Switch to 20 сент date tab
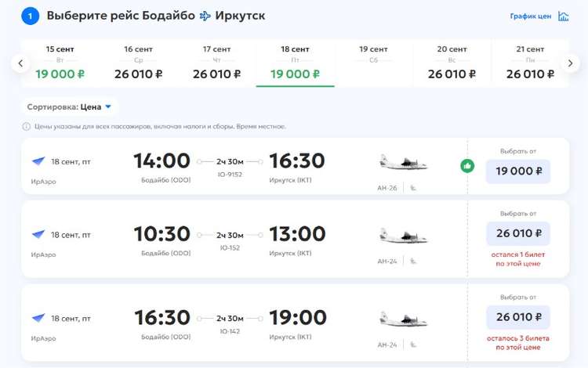This screenshot has width=588, height=368. click(x=452, y=63)
